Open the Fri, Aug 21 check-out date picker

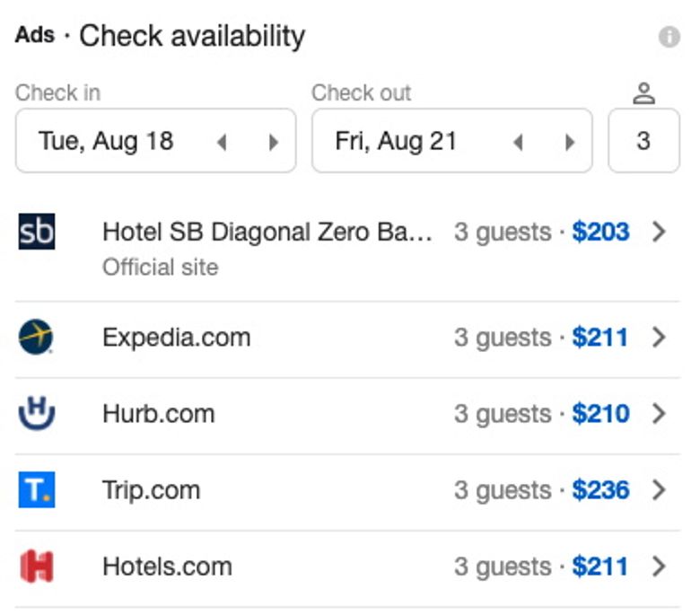[396, 141]
